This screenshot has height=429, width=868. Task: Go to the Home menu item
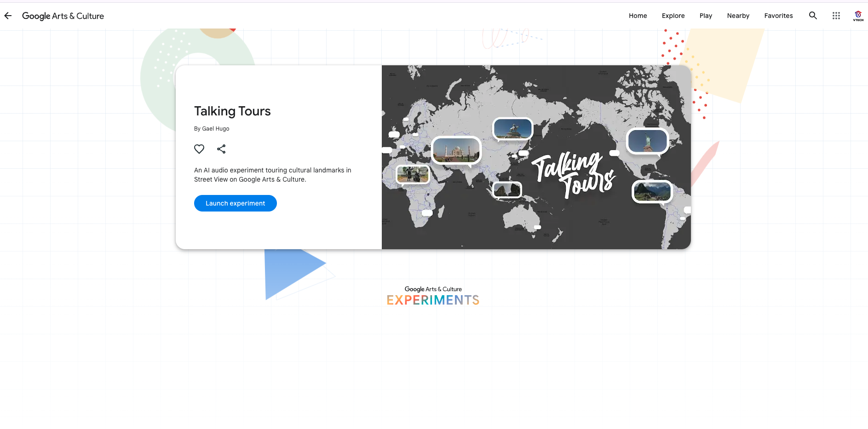pyautogui.click(x=638, y=16)
